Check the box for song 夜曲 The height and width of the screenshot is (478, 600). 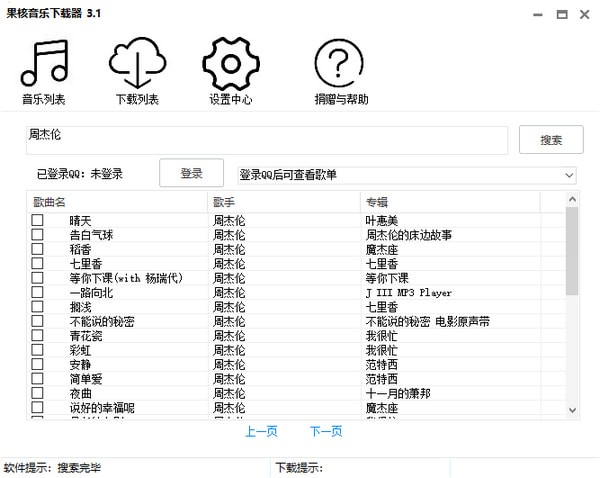(x=37, y=393)
